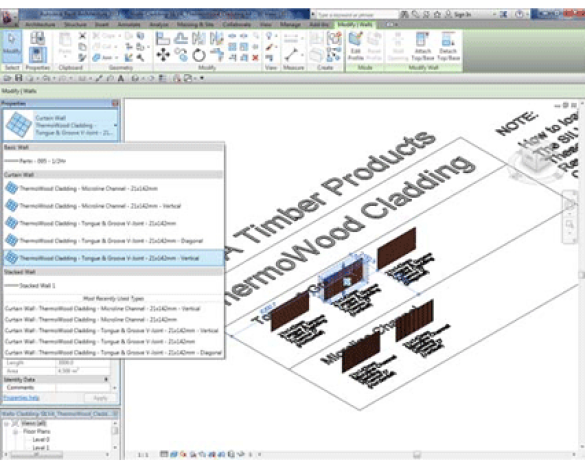Open the Type Properties icon

pyautogui.click(x=37, y=38)
